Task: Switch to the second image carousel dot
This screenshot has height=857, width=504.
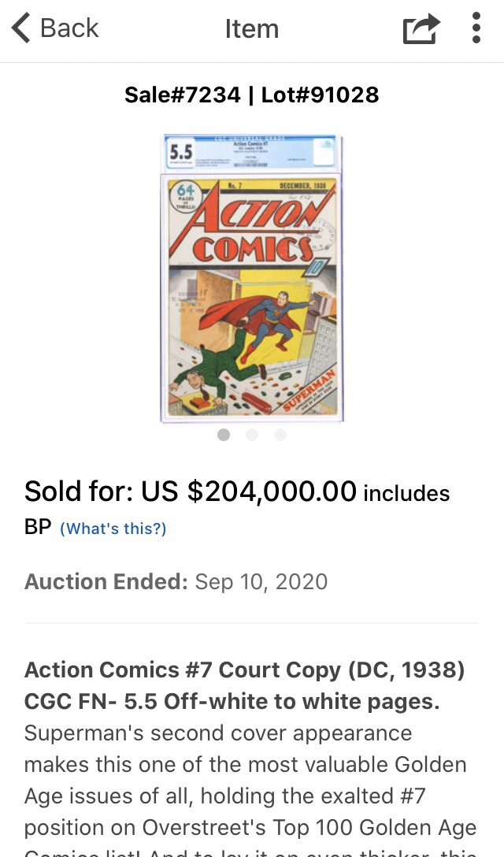Action: [x=252, y=435]
